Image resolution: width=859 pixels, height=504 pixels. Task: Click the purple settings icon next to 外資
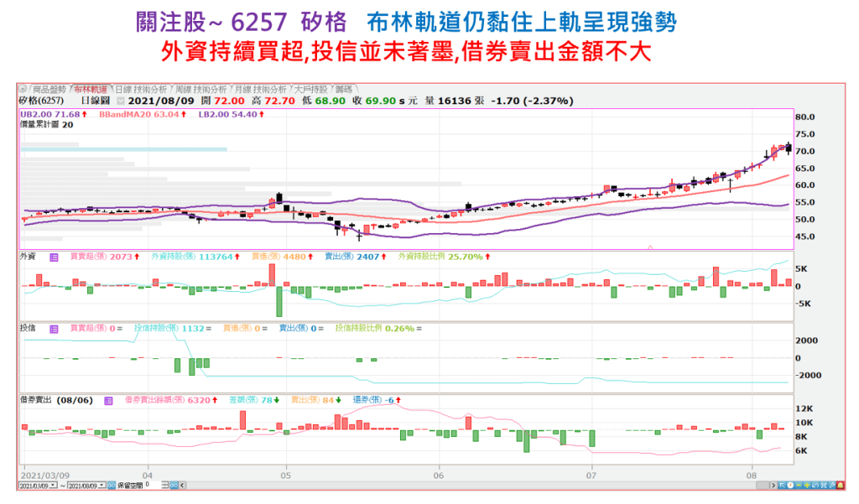[x=55, y=257]
